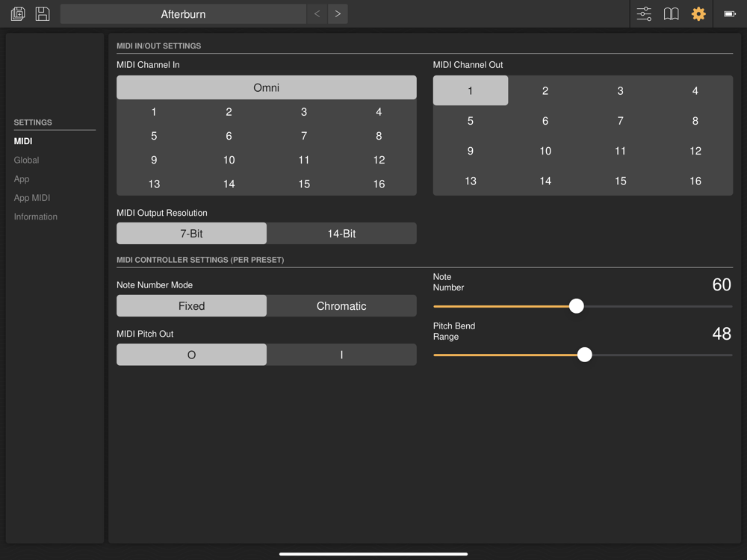Set MIDI Channel In to 8
Screen dimensions: 747x560
point(379,136)
